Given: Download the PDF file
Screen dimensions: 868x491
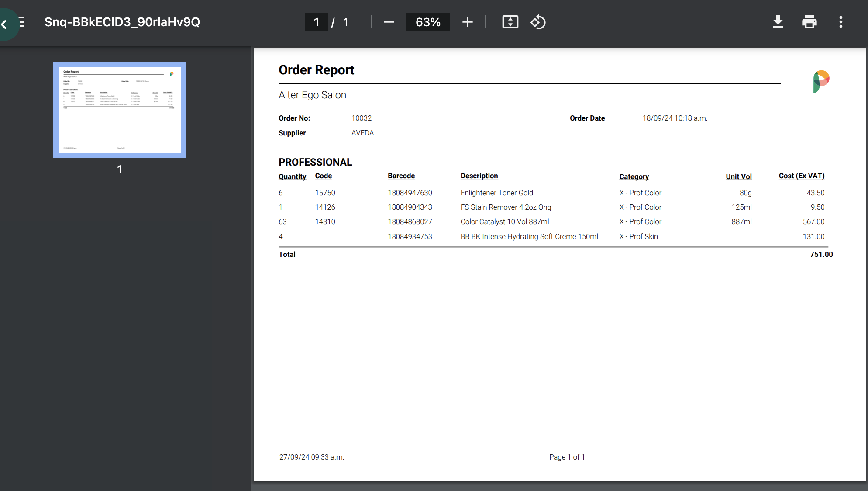Looking at the screenshot, I should [x=778, y=22].
